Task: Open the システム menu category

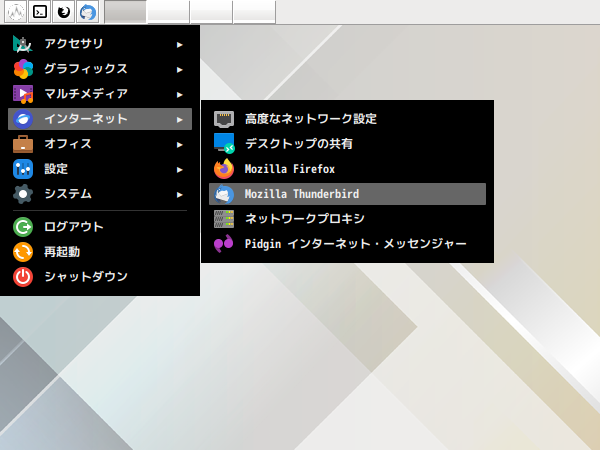Action: pyautogui.click(x=100, y=194)
